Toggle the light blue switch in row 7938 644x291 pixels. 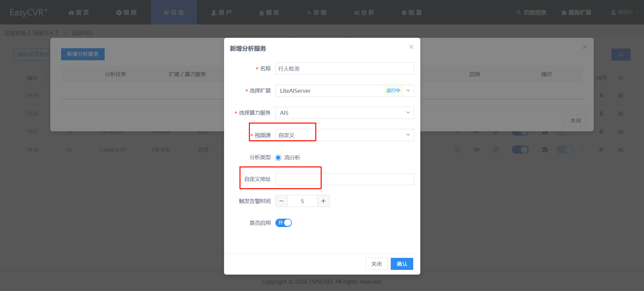(565, 150)
